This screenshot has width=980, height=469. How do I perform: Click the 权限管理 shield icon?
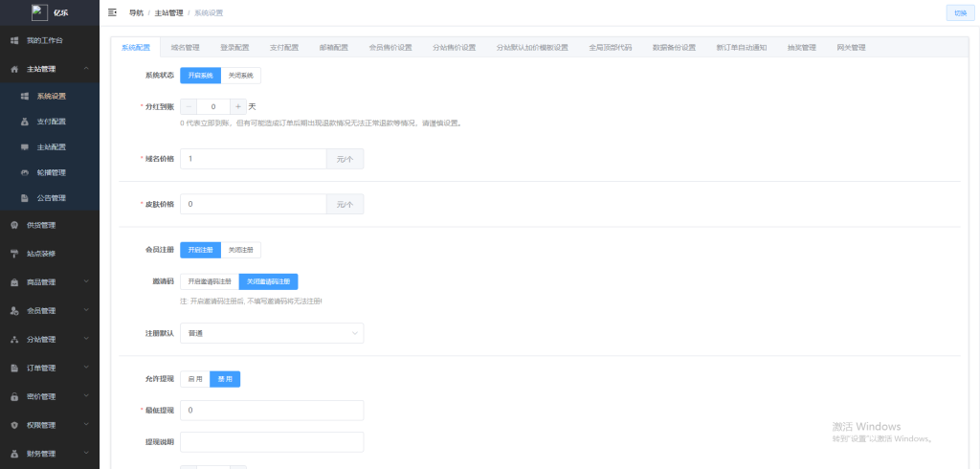pos(14,425)
